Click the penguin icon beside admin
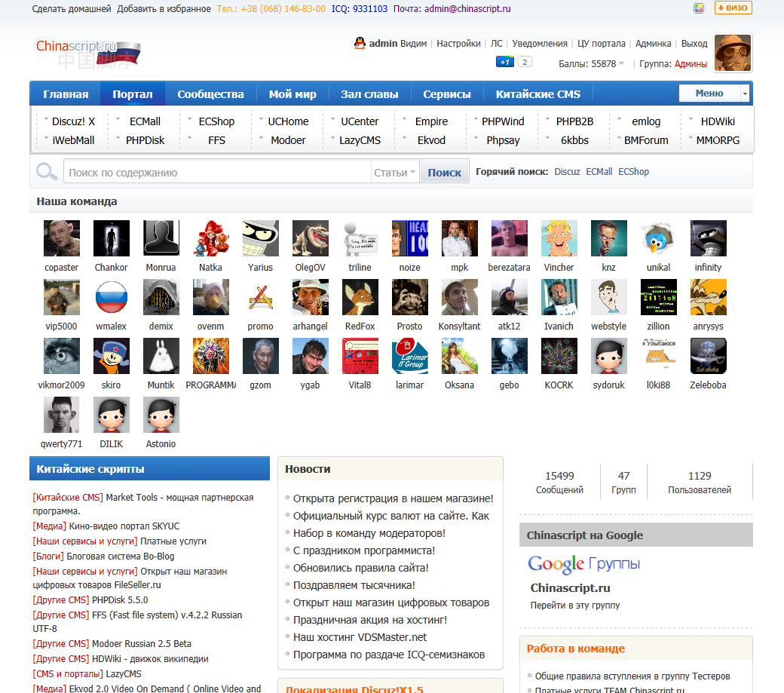The width and height of the screenshot is (784, 693). coord(360,43)
